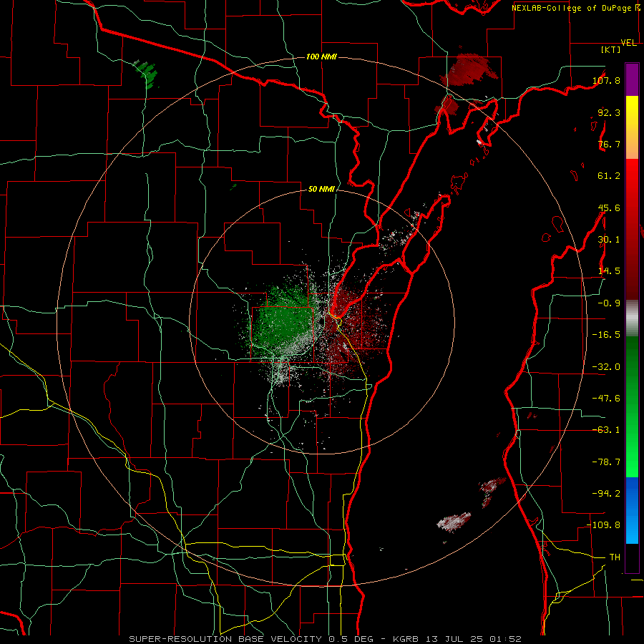Image resolution: width=644 pixels, height=644 pixels.
Task: Click the gray echo patch over the lake
Action: click(454, 522)
